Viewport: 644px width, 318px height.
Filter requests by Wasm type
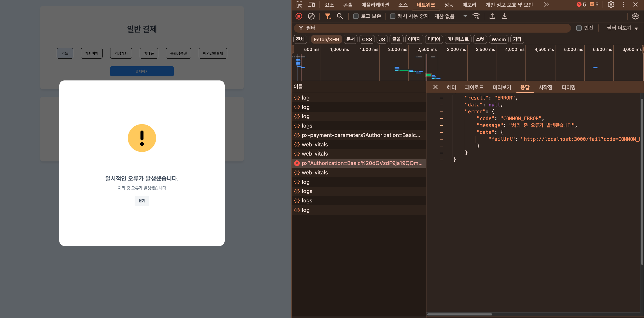click(498, 39)
